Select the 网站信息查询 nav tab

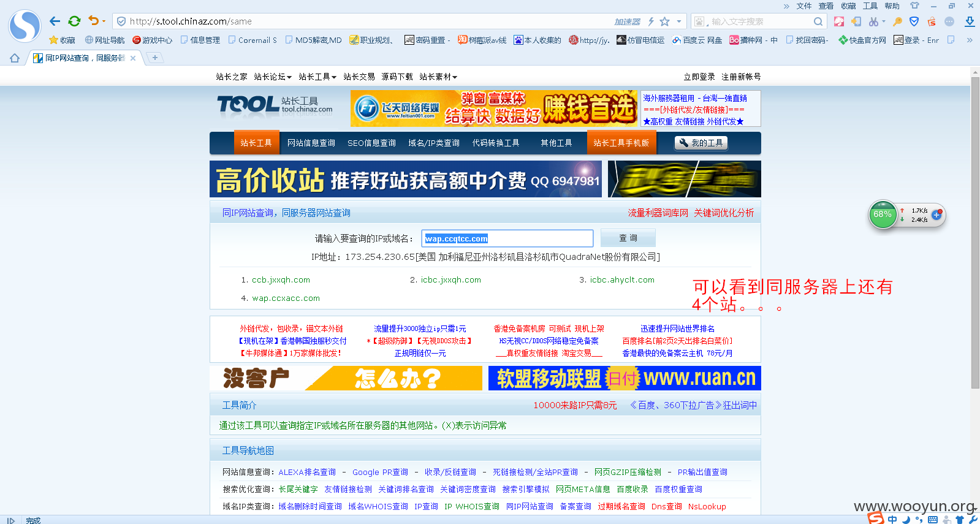[311, 143]
